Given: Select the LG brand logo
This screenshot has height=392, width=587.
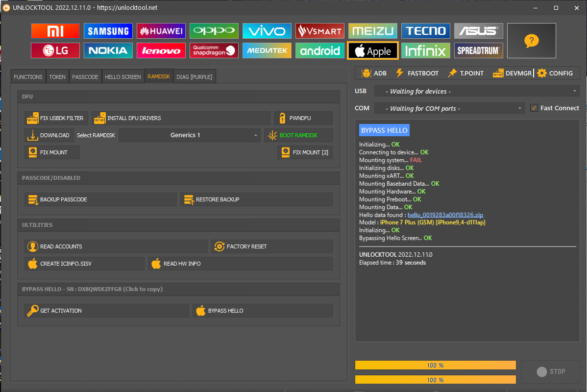Looking at the screenshot, I should pos(55,50).
